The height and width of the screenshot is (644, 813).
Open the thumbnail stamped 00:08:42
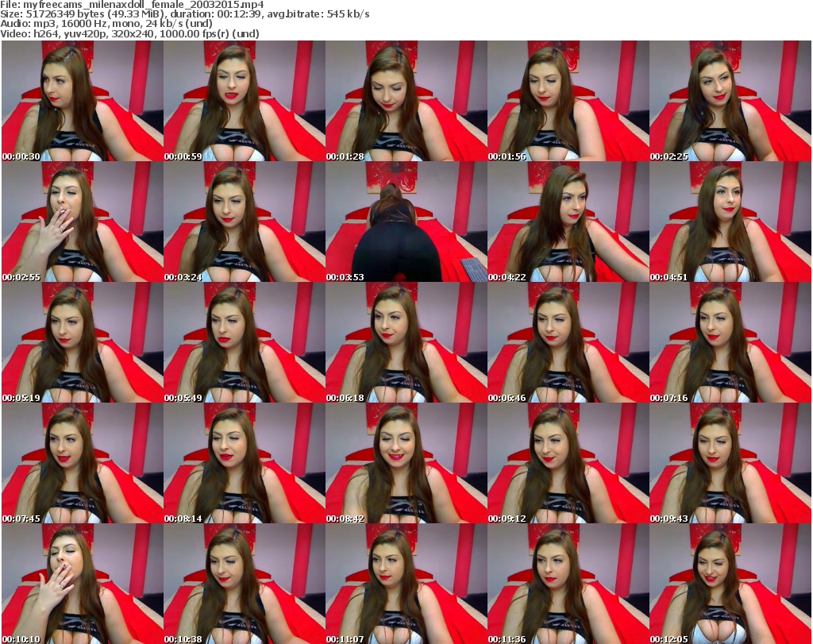406,463
